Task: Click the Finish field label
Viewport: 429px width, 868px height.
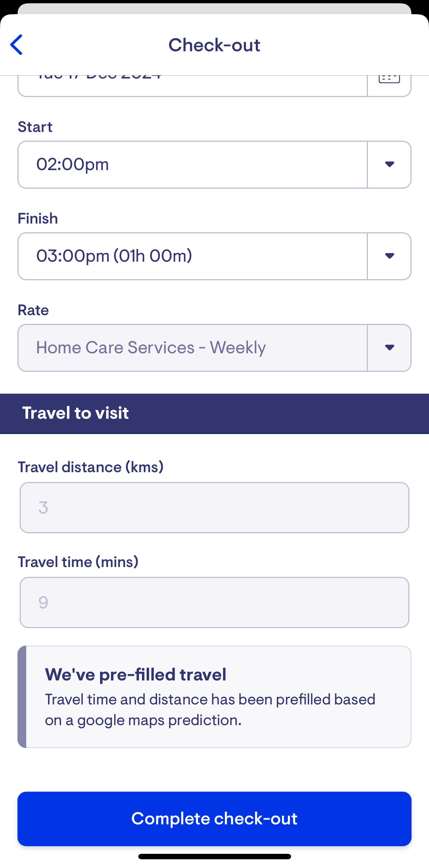Action: [x=38, y=218]
